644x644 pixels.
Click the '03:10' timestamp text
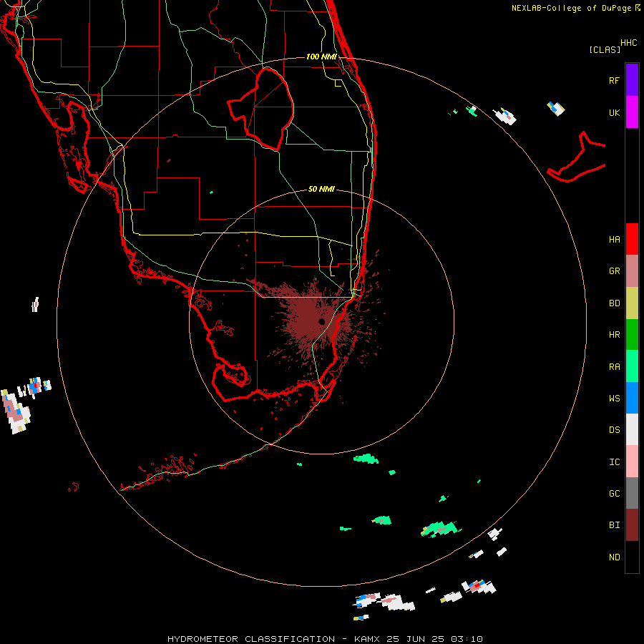(467, 639)
